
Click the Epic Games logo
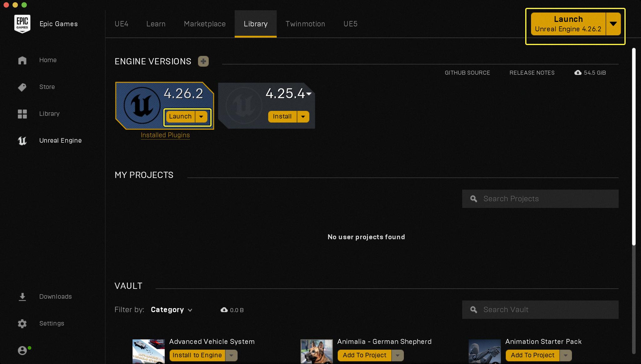(22, 24)
